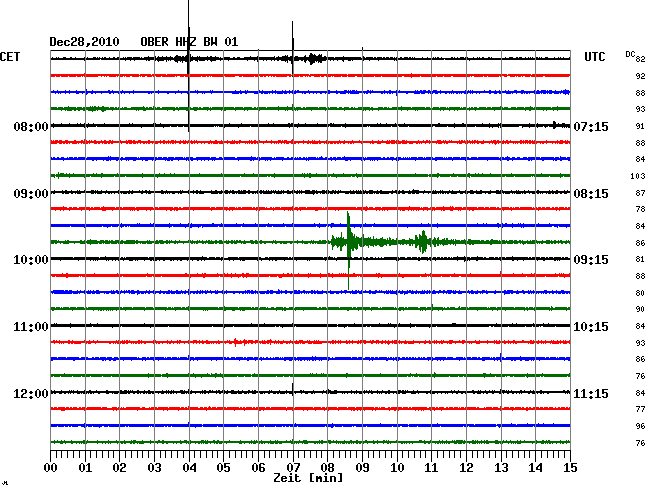Image resolution: width=650 pixels, height=494 pixels.
Task: Click the 08 tick label on Zeit axis
Action: click(327, 467)
